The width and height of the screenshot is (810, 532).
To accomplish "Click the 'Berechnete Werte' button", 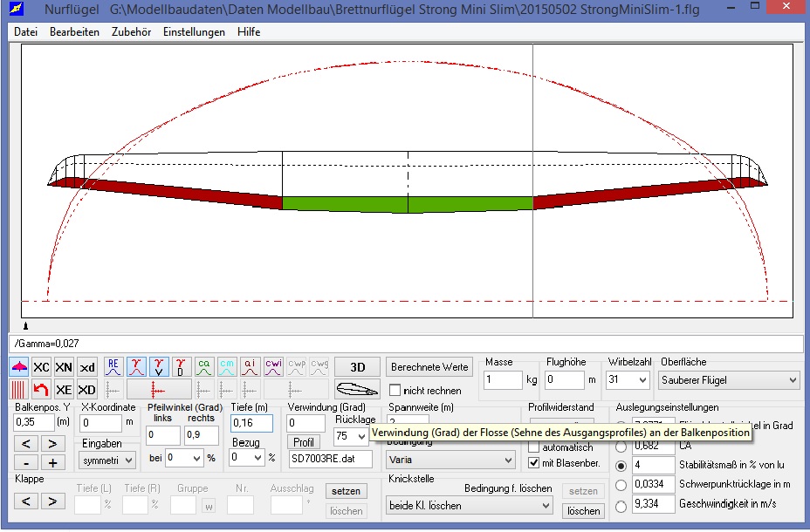I will [x=430, y=367].
